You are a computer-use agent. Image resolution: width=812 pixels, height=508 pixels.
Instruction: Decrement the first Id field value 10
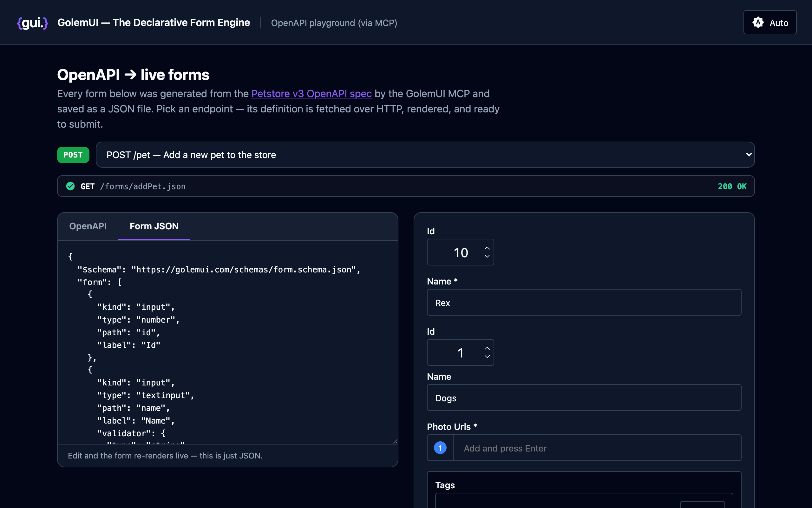(487, 256)
